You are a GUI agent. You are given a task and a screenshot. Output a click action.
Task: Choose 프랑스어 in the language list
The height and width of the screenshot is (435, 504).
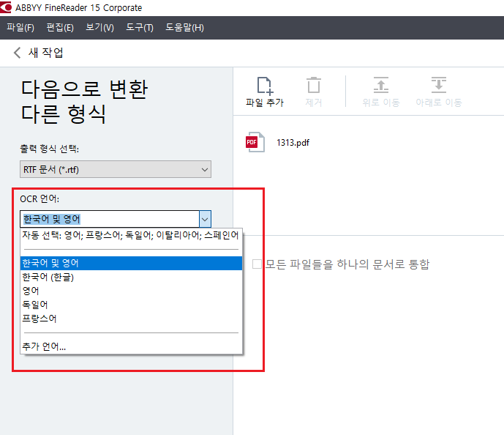(131, 319)
